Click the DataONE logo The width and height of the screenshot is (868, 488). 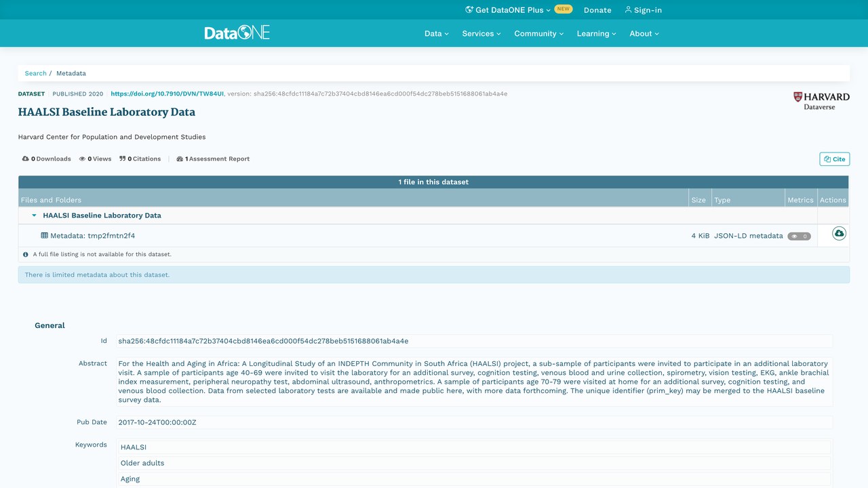(237, 33)
